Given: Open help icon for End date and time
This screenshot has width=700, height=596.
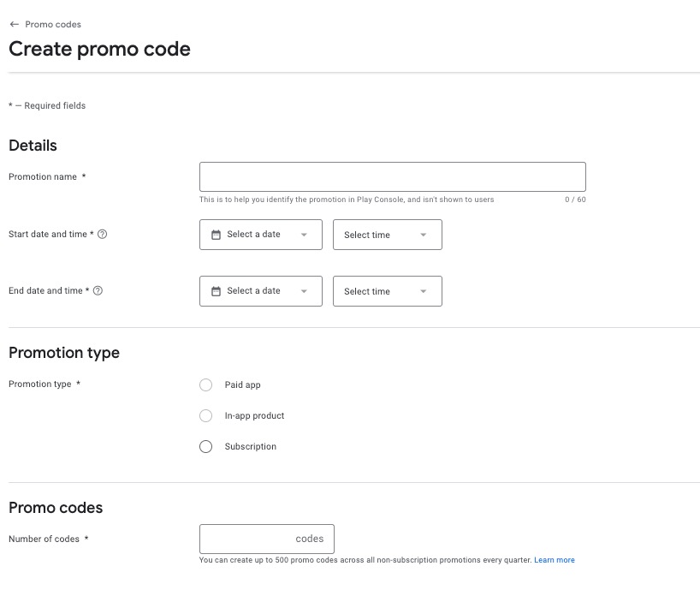Looking at the screenshot, I should 98,290.
